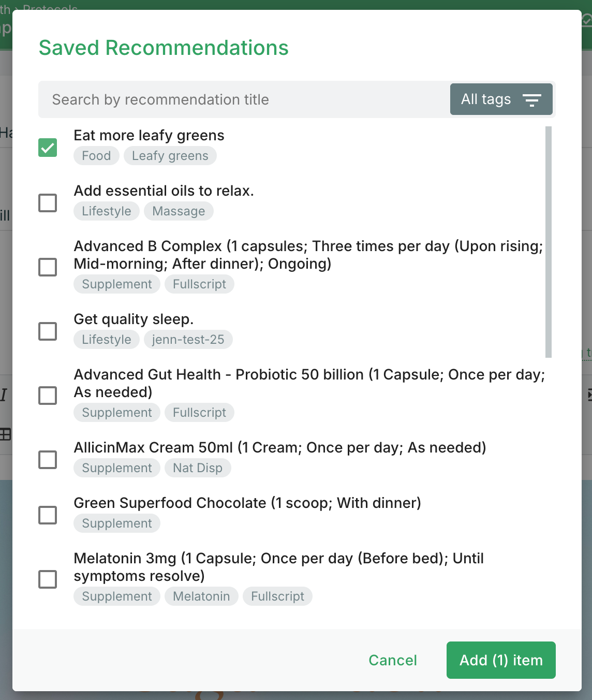
Task: Click the Food tag chip
Action: pyautogui.click(x=96, y=156)
